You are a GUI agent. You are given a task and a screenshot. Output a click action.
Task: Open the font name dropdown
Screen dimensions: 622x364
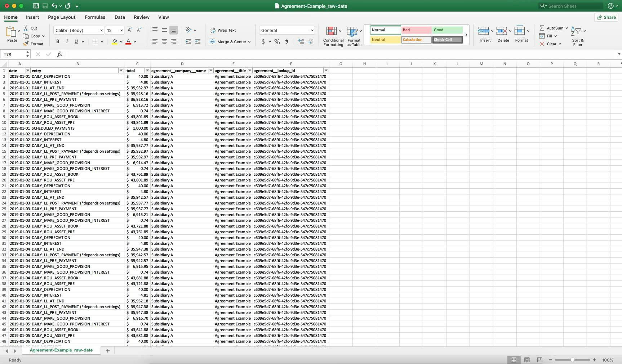(78, 30)
